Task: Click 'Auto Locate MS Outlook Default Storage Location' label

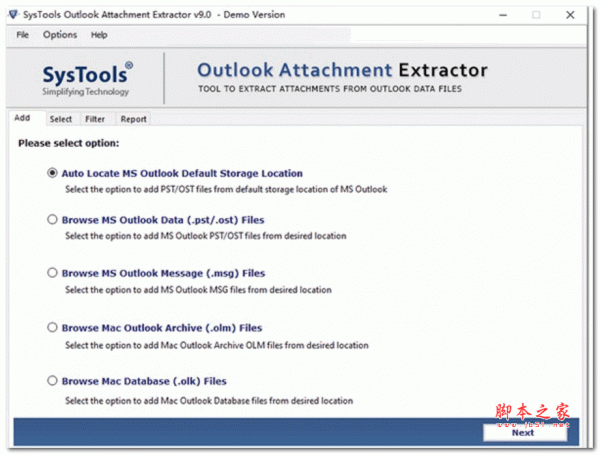Action: (182, 173)
